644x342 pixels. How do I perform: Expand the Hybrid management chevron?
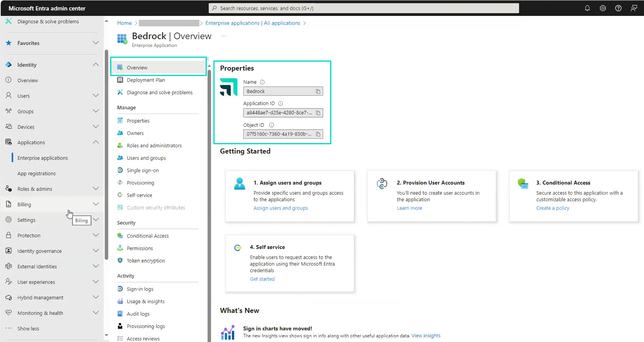point(96,297)
